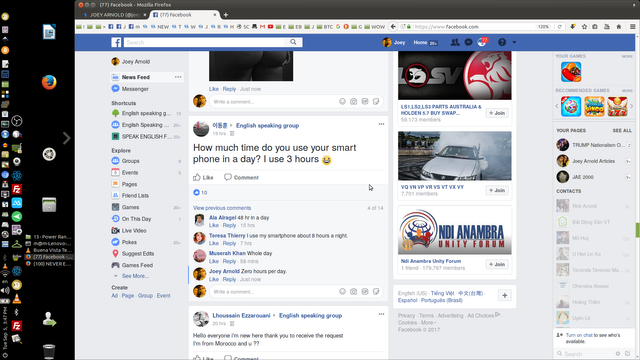Add a language with plus button

504,296
